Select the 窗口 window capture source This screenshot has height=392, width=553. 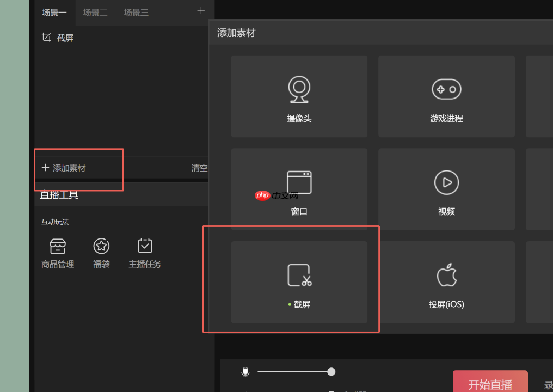tap(299, 189)
